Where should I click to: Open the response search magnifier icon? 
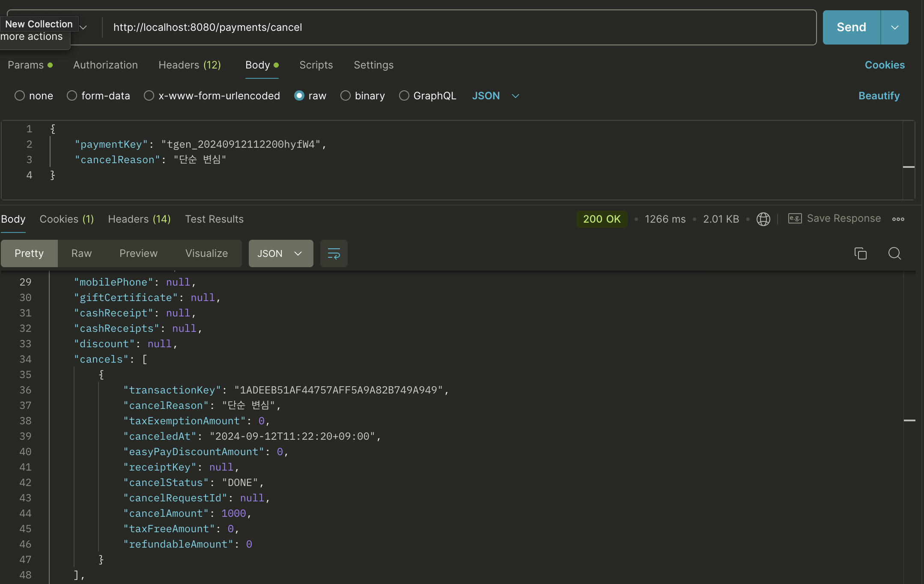tap(894, 253)
